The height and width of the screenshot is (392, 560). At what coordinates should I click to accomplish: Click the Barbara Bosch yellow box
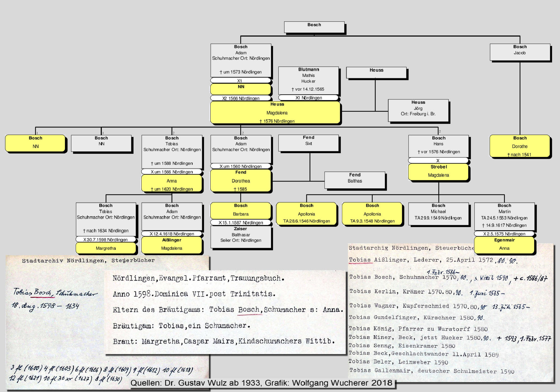coord(241,211)
